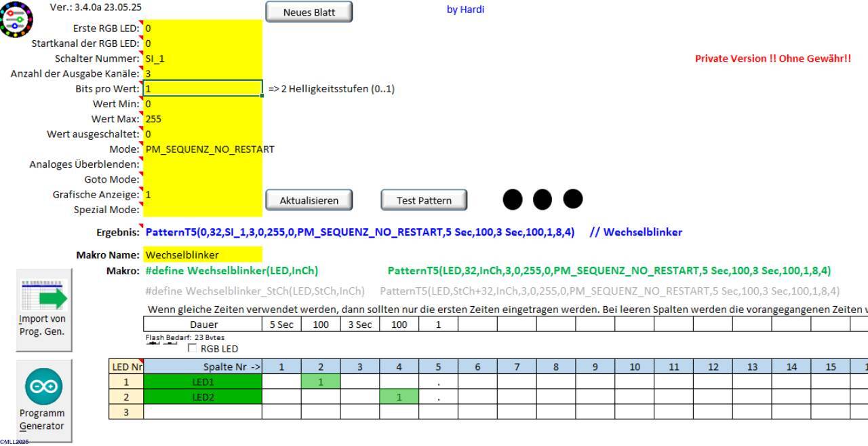Click the Makro Name field Wechselblinker
The width and height of the screenshot is (868, 446).
pos(202,255)
